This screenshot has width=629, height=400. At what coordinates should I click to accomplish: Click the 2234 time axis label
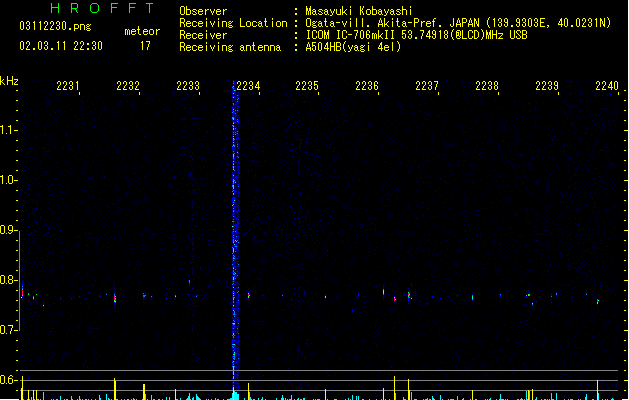pyautogui.click(x=248, y=86)
